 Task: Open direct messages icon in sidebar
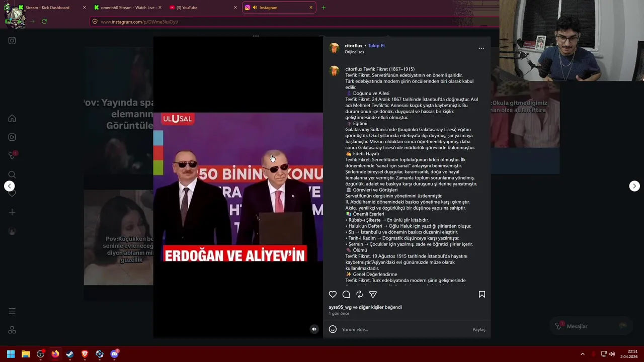(12, 156)
